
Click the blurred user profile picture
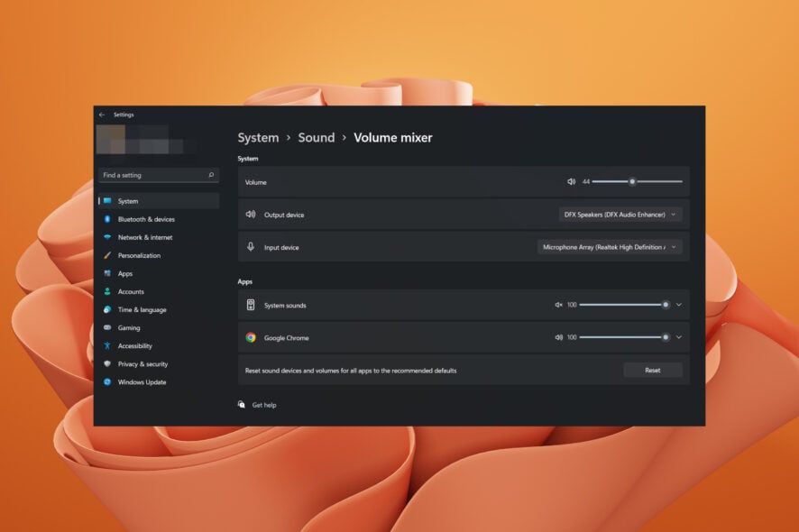coord(111,139)
